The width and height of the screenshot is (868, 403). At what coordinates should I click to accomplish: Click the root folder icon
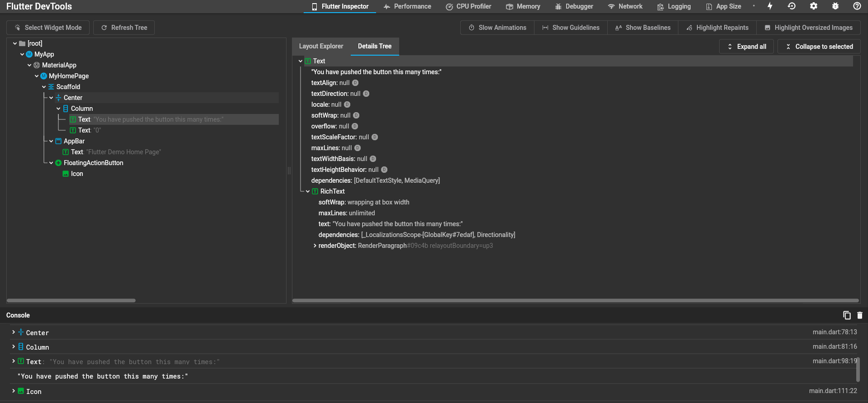coord(22,43)
